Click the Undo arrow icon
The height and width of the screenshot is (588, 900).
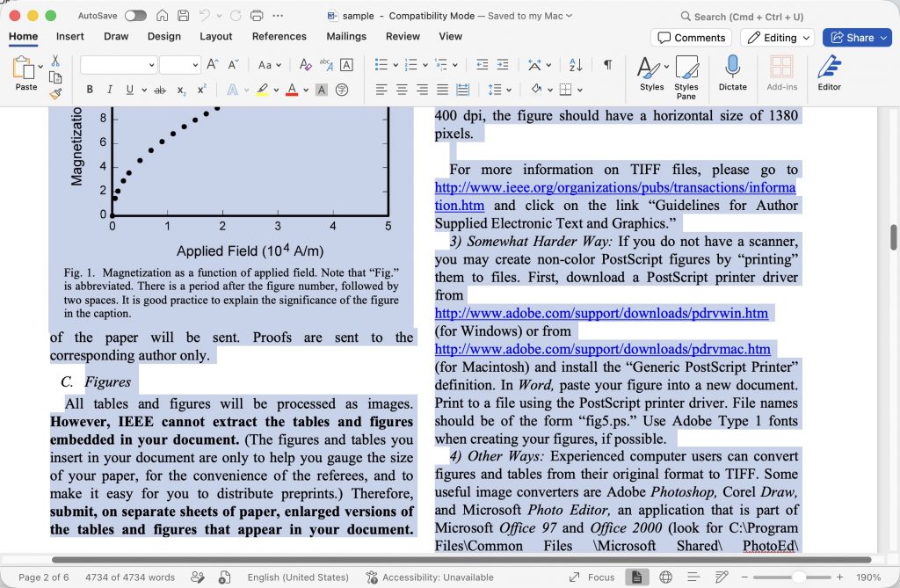pos(204,16)
